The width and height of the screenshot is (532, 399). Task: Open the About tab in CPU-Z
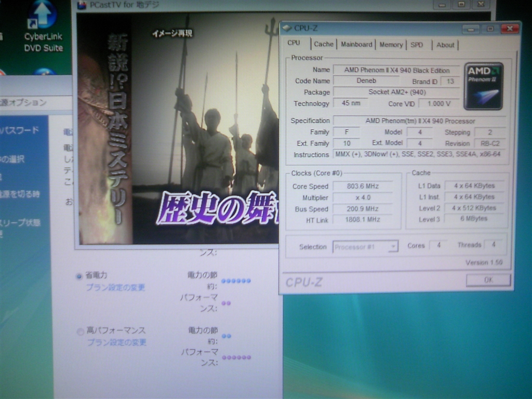point(445,45)
